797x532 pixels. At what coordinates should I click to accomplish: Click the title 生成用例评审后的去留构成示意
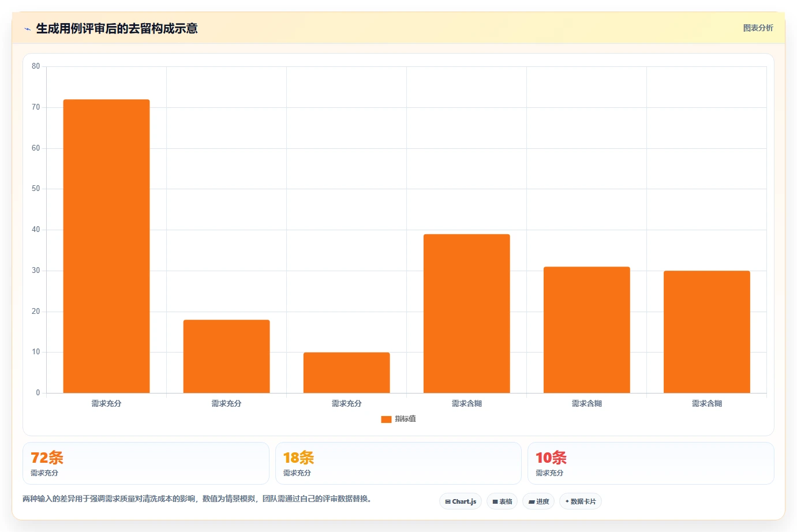click(117, 28)
